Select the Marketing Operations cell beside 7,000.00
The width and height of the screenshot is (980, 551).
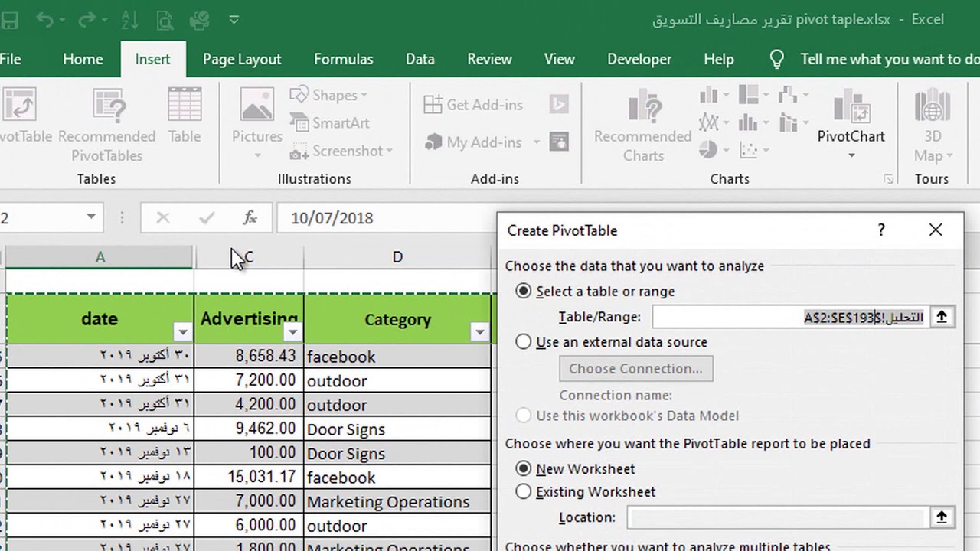point(397,502)
